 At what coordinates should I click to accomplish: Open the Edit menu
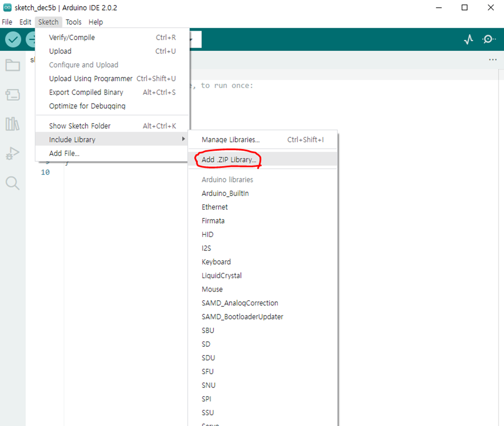(x=25, y=22)
